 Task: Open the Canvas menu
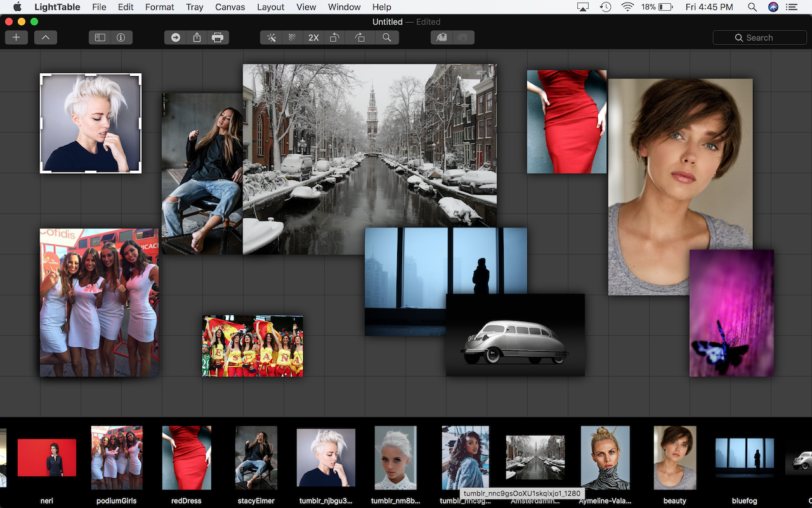(230, 7)
